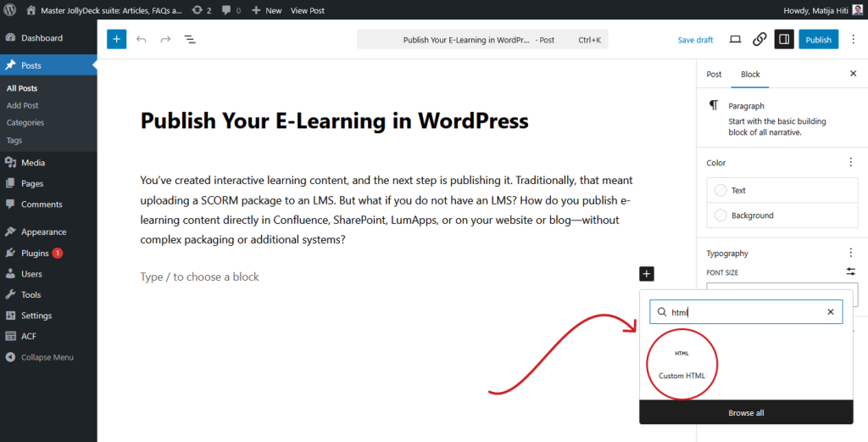Click the Preview device icon
Viewport: 868px width, 442px height.
[735, 39]
